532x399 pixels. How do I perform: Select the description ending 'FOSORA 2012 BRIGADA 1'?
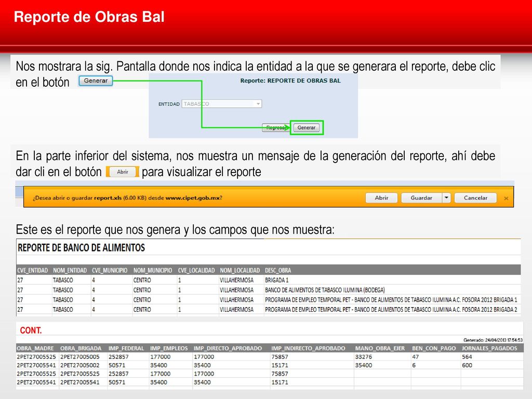point(391,300)
